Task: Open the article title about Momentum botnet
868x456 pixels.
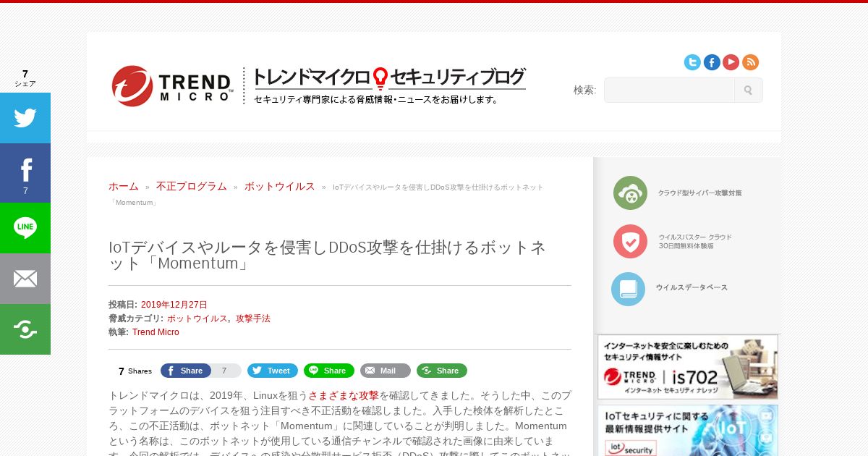Action: click(x=327, y=256)
